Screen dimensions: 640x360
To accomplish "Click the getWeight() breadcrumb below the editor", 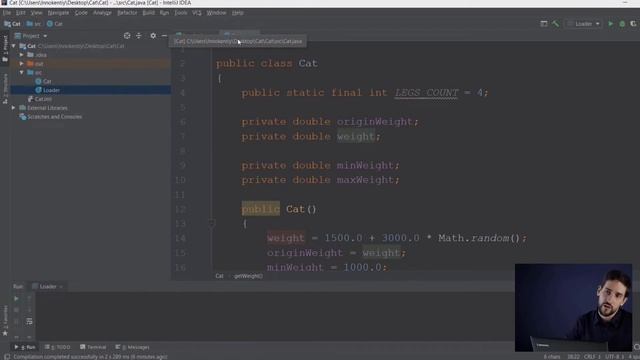I will point(248,276).
